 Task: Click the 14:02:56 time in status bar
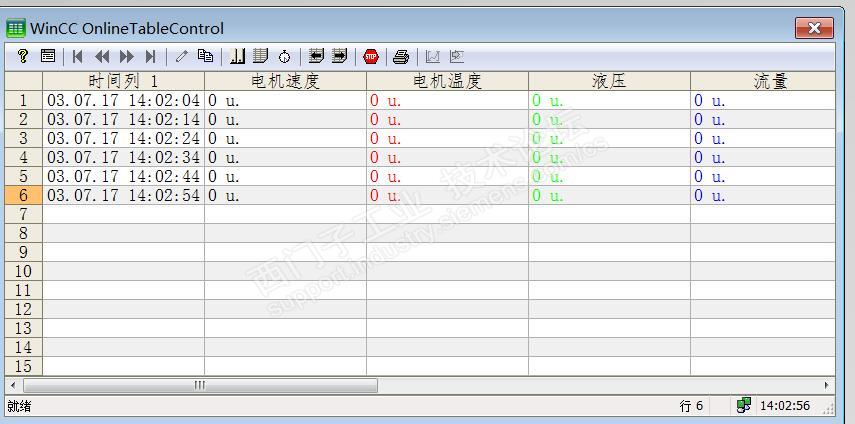(785, 406)
